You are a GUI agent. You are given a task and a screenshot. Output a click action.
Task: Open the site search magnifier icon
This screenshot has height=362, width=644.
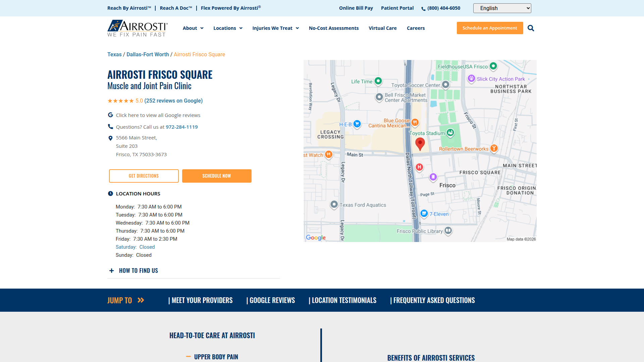point(531,28)
